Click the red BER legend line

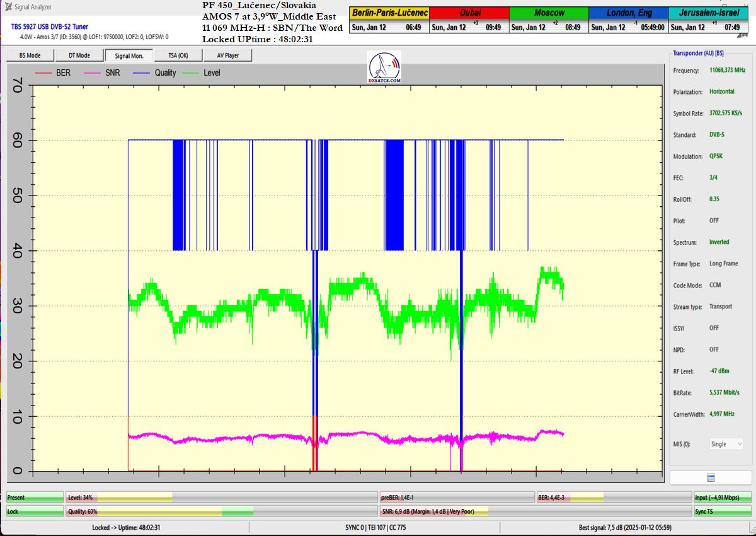(x=43, y=73)
